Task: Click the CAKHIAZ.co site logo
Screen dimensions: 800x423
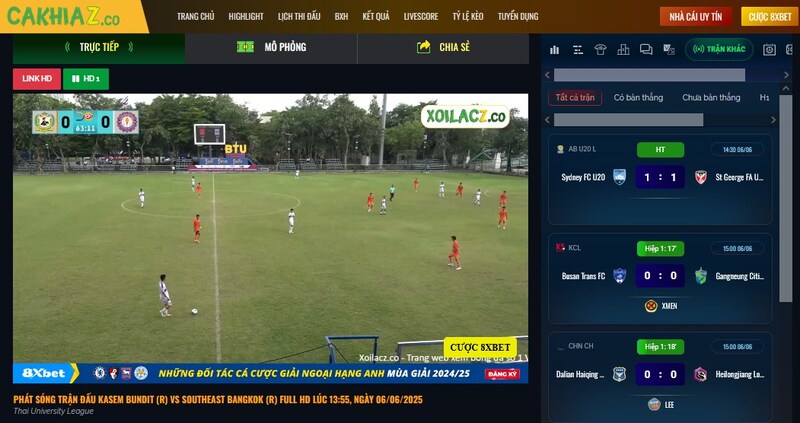Action: (63, 16)
